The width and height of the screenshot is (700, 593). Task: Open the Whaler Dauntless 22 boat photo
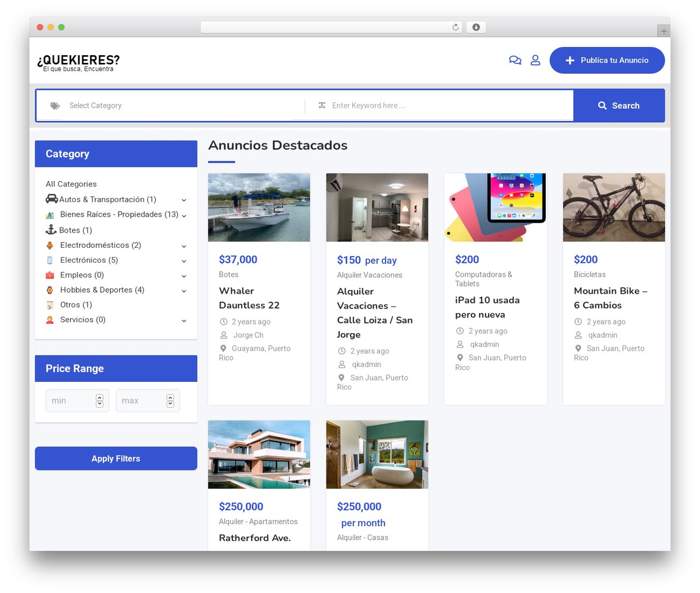coord(259,207)
